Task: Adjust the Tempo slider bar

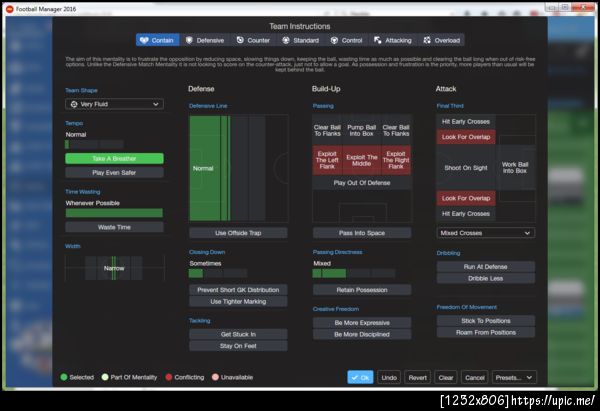Action: pos(94,144)
